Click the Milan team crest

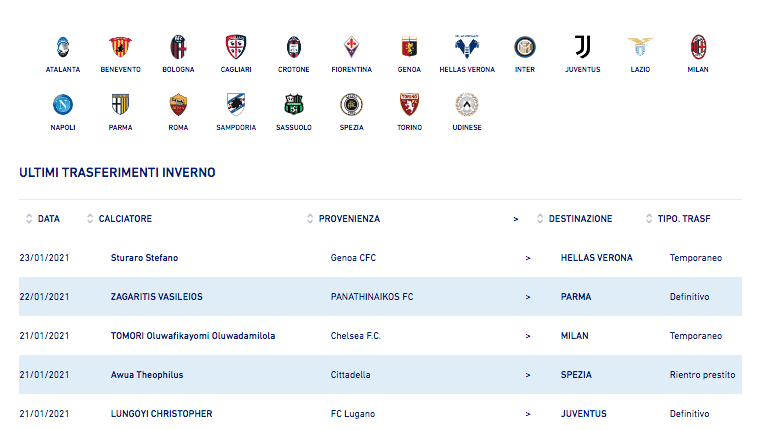(698, 47)
